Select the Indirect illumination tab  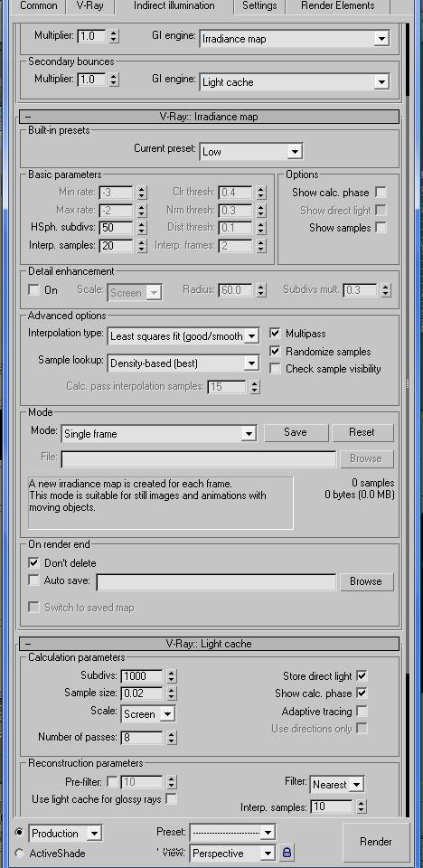point(174,6)
